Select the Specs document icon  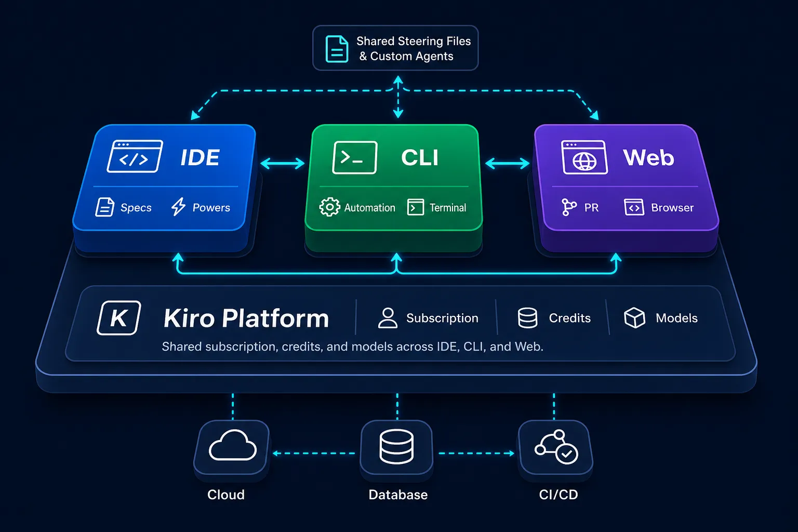coord(104,207)
